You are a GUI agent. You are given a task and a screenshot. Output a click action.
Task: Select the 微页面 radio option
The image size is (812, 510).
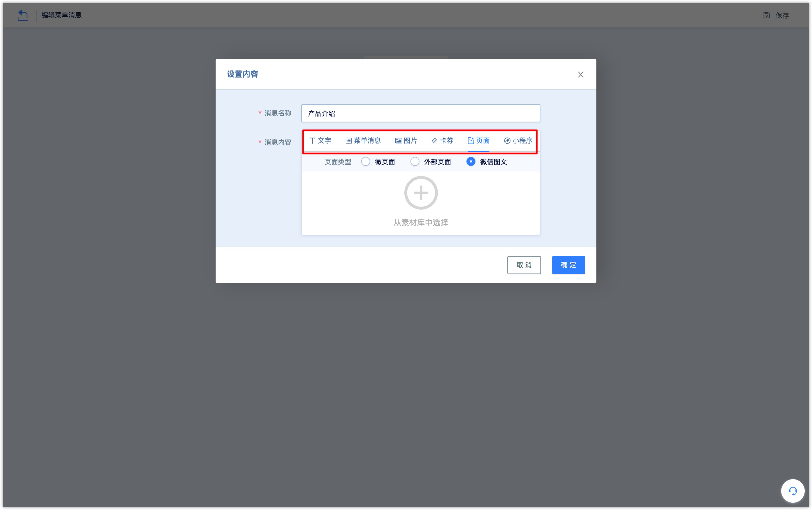coord(366,162)
